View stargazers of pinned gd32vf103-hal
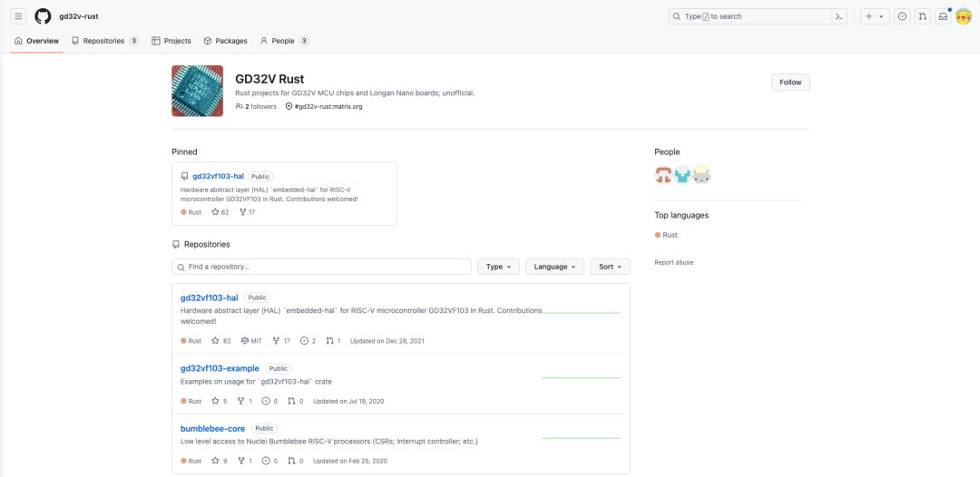980x477 pixels. coord(220,212)
